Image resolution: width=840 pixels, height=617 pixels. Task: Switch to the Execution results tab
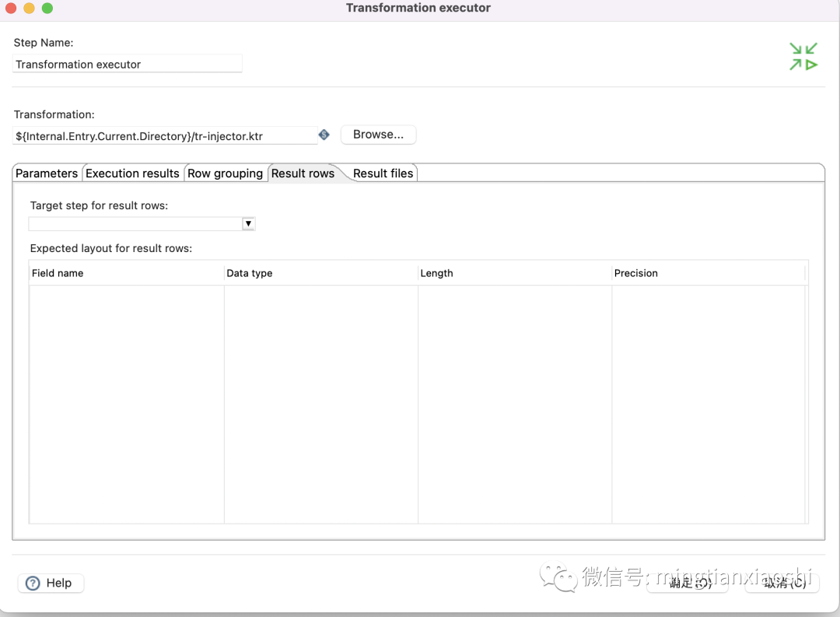click(x=132, y=173)
